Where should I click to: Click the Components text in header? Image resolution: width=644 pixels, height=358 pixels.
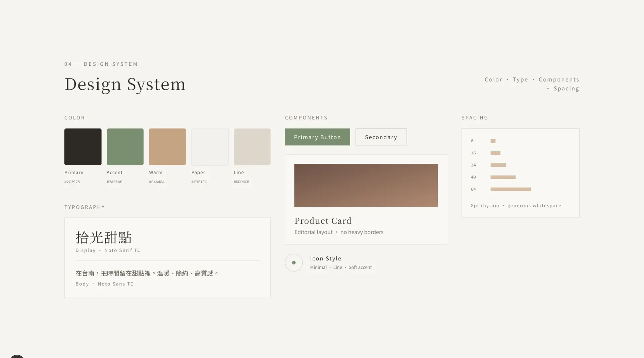click(x=559, y=80)
